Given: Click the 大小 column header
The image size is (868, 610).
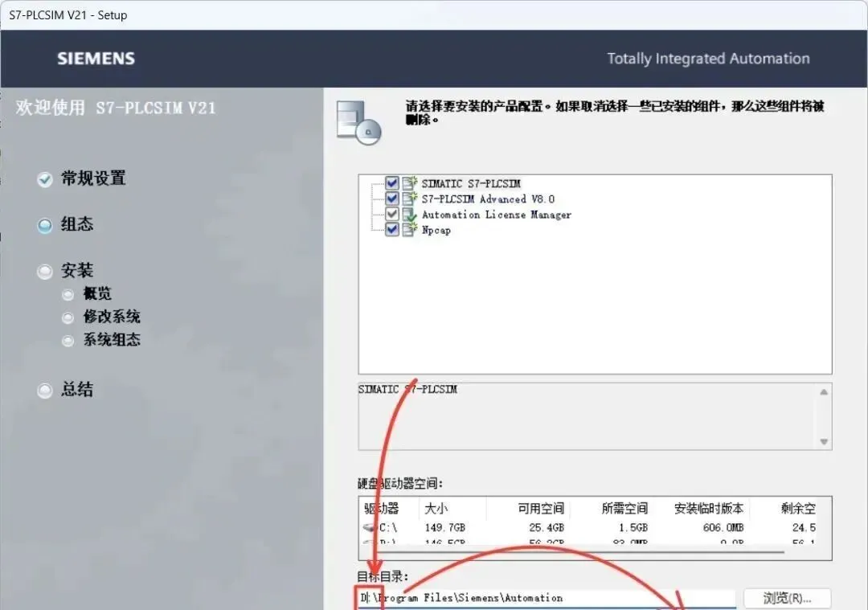Looking at the screenshot, I should (436, 508).
